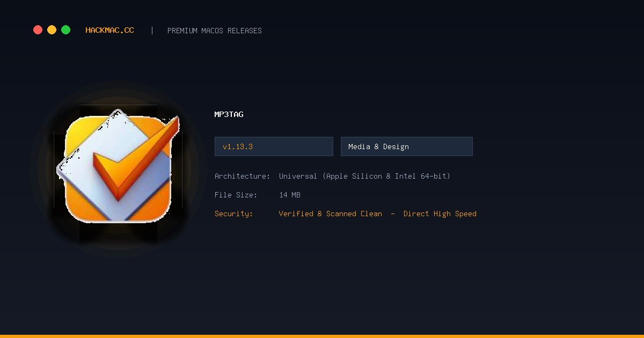Click the Architecture: label
The height and width of the screenshot is (338, 644).
pyautogui.click(x=243, y=176)
